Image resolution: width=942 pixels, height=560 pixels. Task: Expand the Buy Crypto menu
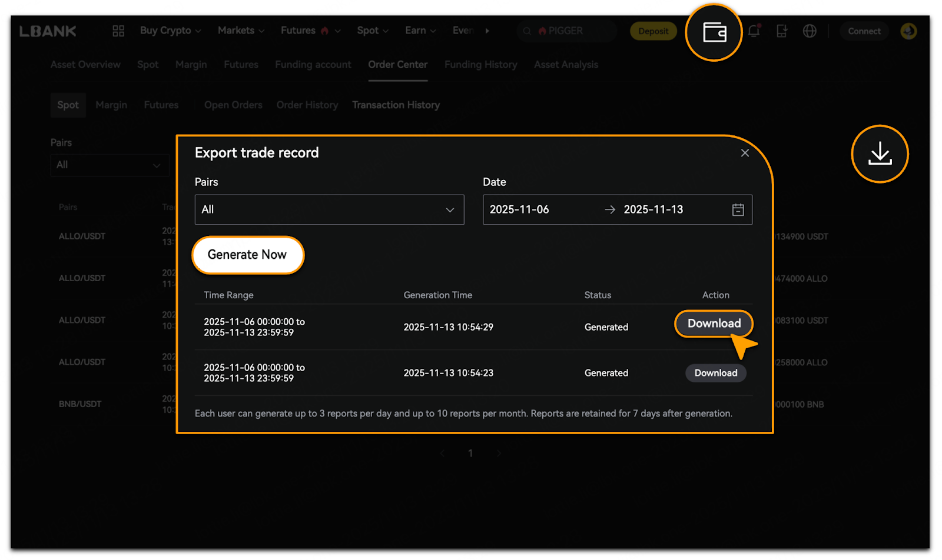point(170,31)
